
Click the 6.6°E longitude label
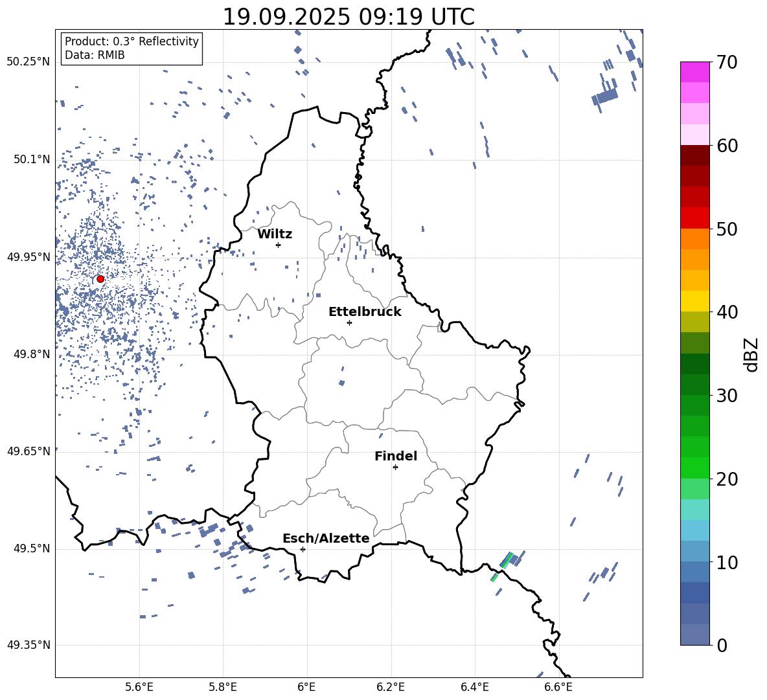[x=558, y=687]
